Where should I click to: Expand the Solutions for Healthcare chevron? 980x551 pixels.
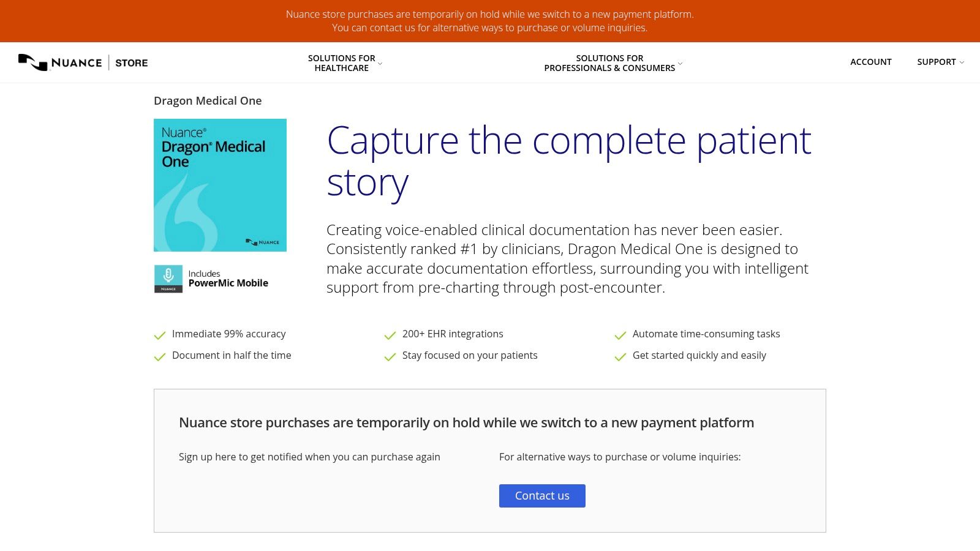point(380,64)
